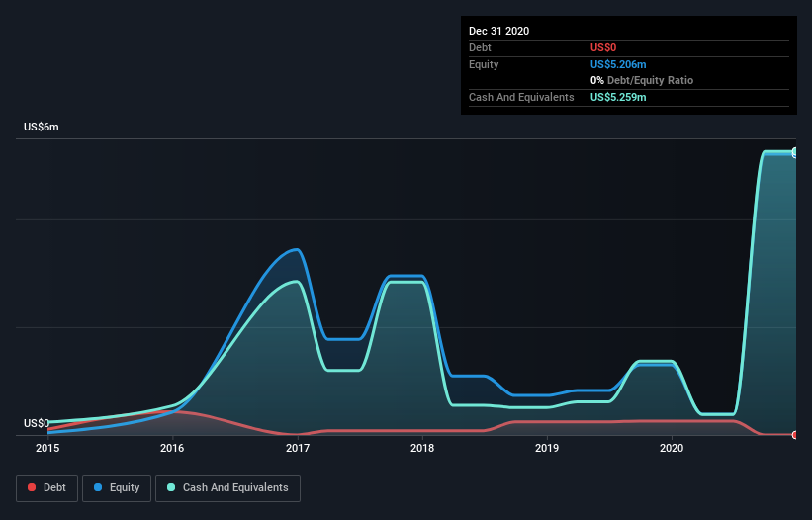The width and height of the screenshot is (812, 520).
Task: Select the 2018 x-axis label
Action: point(422,448)
